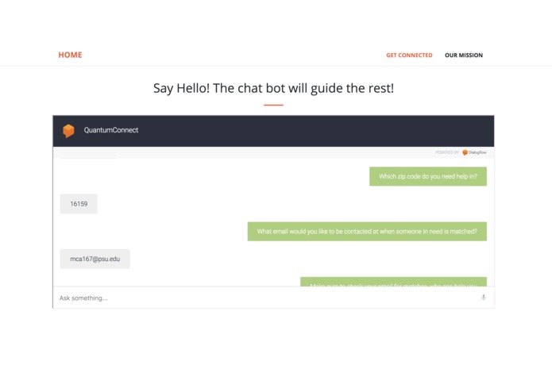The image size is (552, 392).
Task: Select the 'Which zip code do you need help in?' message
Action: click(428, 176)
